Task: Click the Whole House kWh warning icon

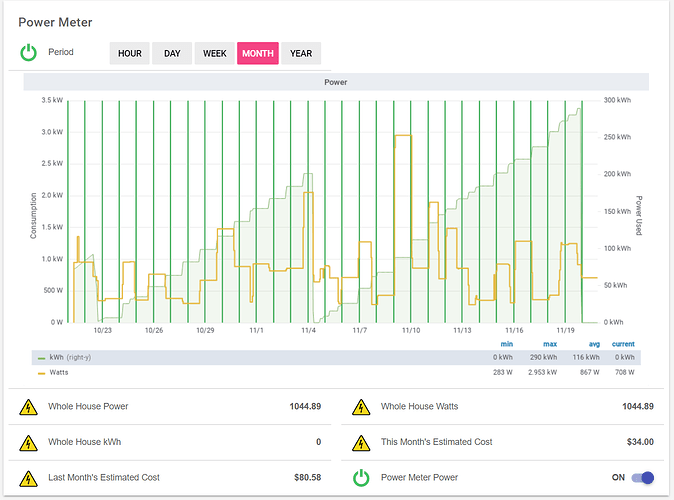Action: tap(29, 442)
